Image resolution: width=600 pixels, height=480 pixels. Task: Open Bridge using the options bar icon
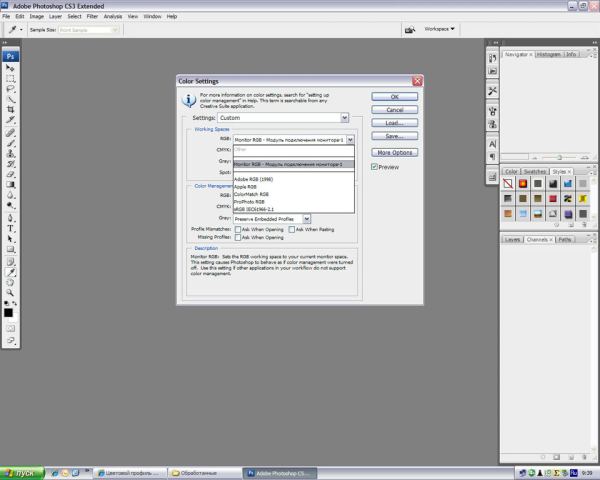[x=410, y=29]
